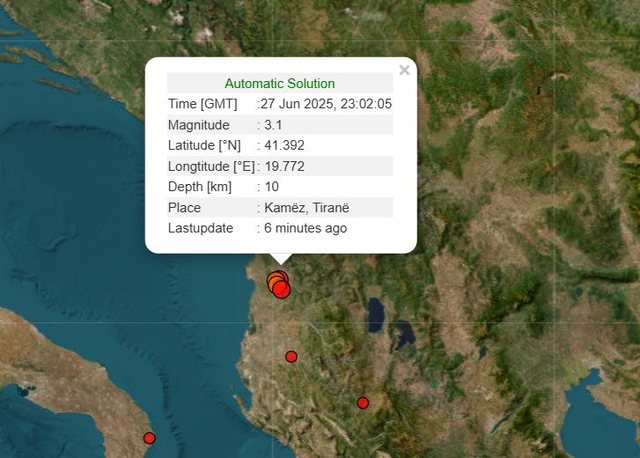The height and width of the screenshot is (458, 640).
Task: Click the 'Lastupdate' label
Action: click(200, 228)
